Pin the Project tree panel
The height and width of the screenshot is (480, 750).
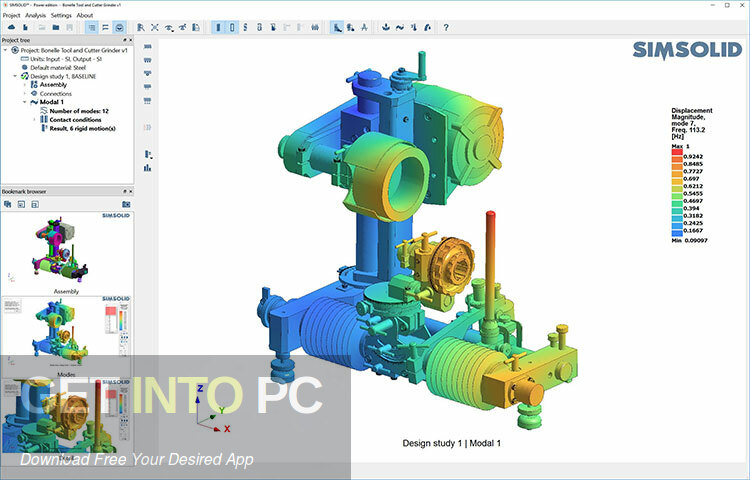pos(125,40)
